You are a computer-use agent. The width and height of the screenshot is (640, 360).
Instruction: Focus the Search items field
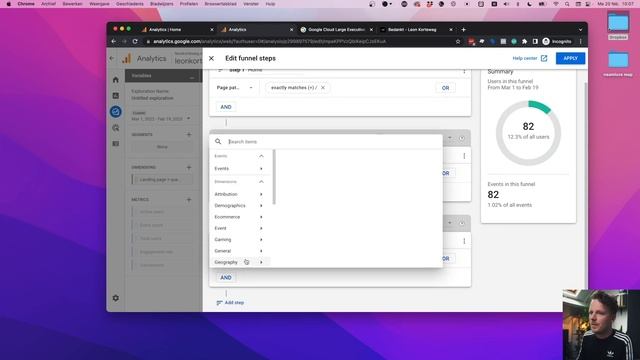pos(333,142)
